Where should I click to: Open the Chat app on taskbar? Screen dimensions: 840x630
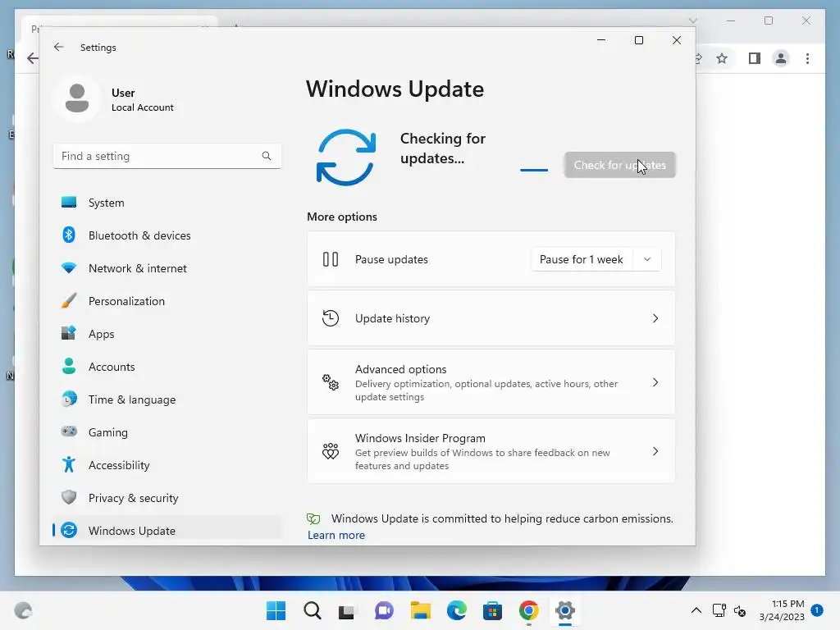384,610
